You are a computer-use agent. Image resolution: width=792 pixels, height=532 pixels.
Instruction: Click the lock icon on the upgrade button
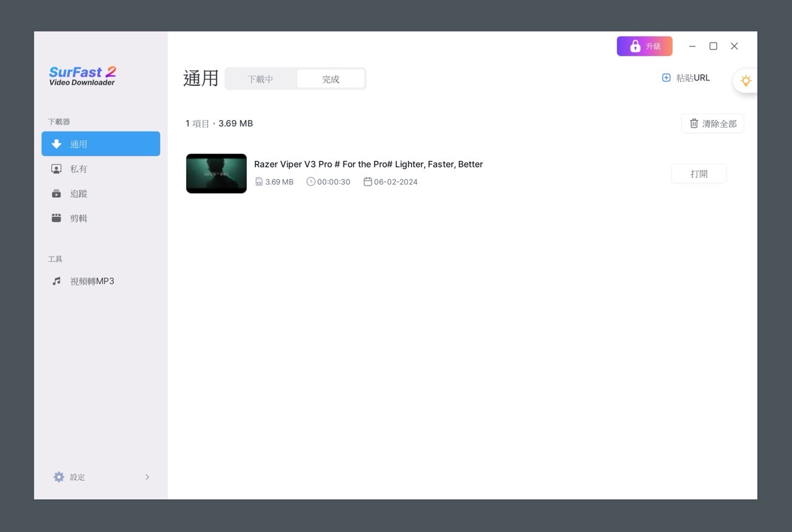coord(635,46)
